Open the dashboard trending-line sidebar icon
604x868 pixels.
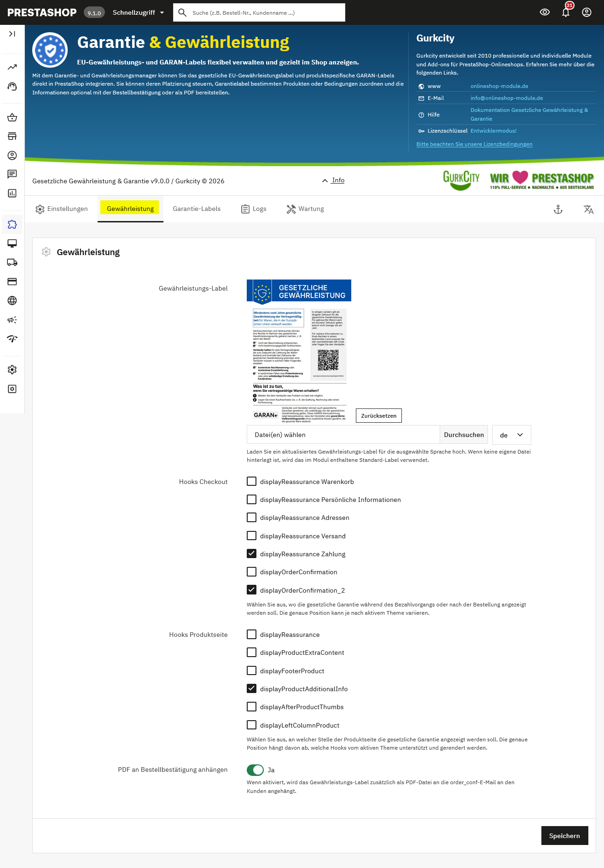[12, 67]
